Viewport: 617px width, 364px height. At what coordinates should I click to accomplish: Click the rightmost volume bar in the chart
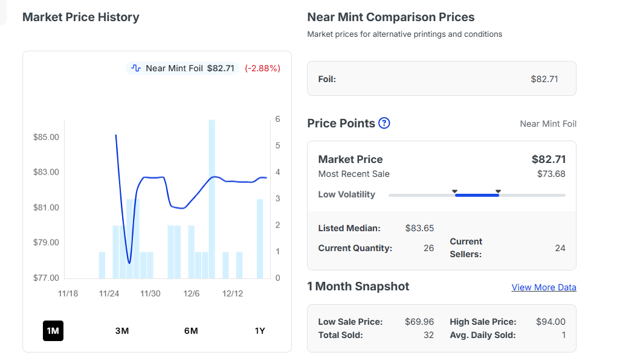(260, 238)
